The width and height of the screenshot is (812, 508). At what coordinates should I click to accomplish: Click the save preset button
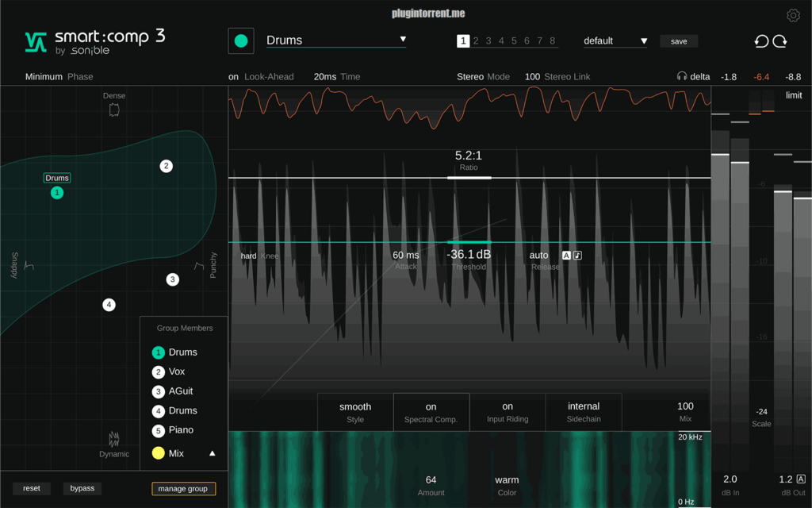click(679, 41)
